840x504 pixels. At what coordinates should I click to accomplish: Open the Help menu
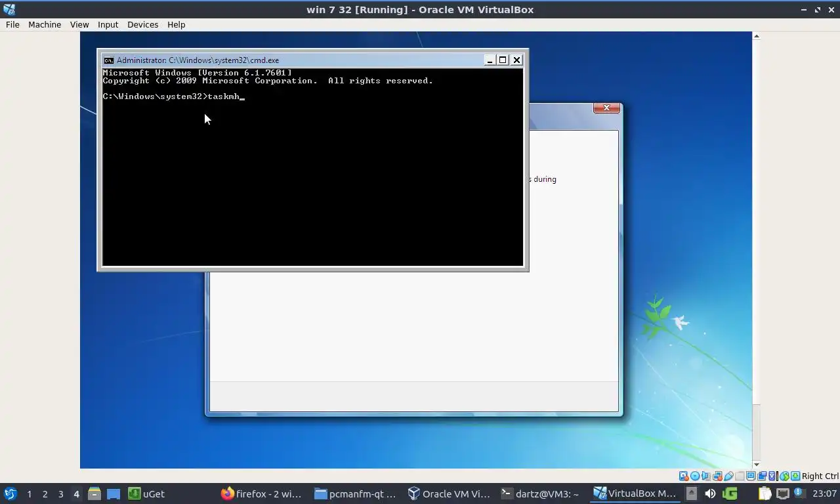point(176,24)
